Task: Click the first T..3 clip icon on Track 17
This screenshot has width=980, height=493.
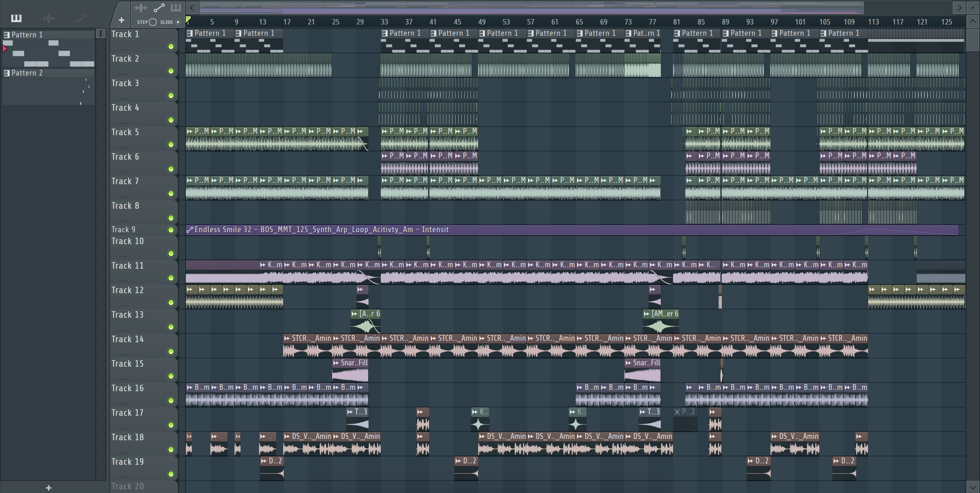Action: pyautogui.click(x=350, y=412)
